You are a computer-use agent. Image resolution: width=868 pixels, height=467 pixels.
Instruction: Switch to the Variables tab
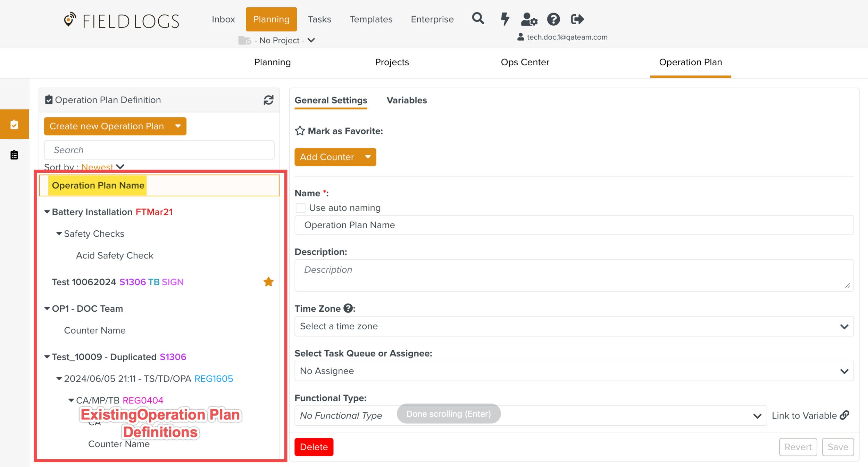(406, 100)
